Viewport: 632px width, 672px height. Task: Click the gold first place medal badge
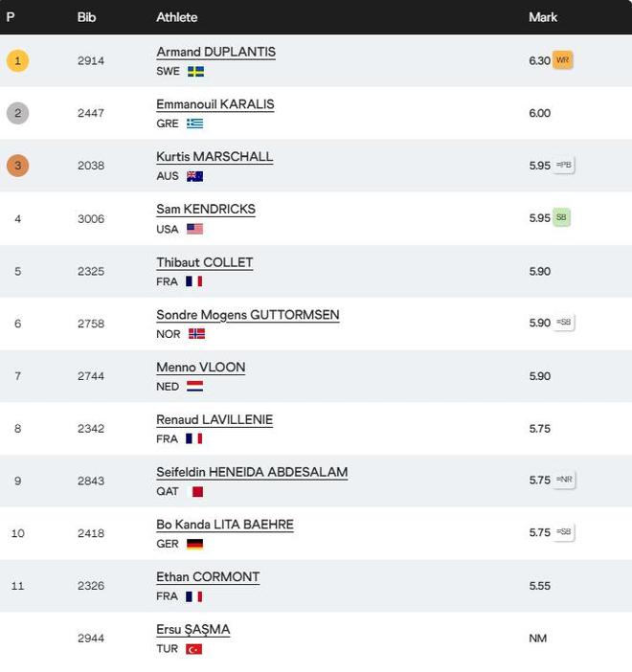click(17, 61)
